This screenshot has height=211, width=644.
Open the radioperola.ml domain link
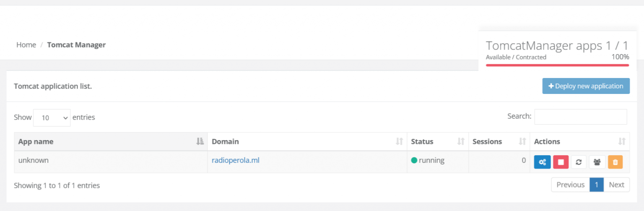(235, 160)
